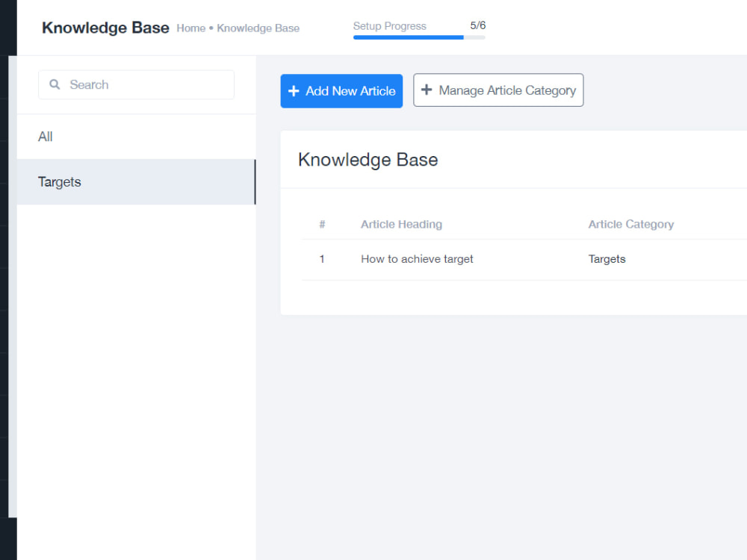747x560 pixels.
Task: Click the Setup Progress bar
Action: pyautogui.click(x=419, y=37)
